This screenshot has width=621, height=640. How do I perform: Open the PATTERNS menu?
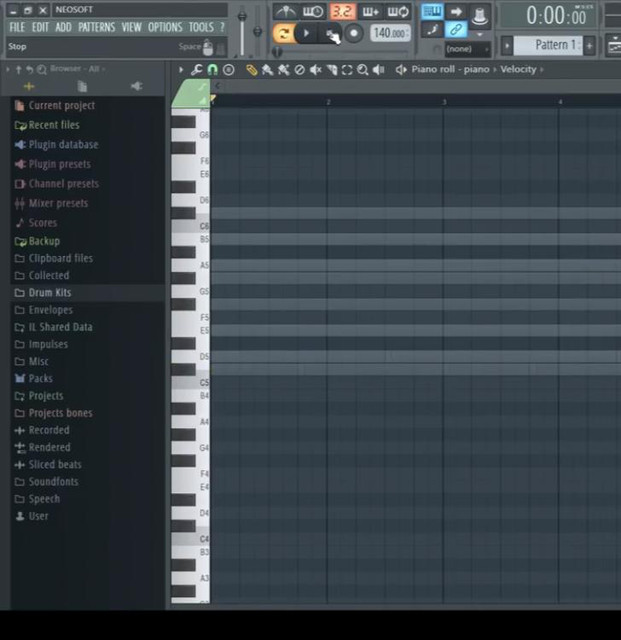coord(96,27)
